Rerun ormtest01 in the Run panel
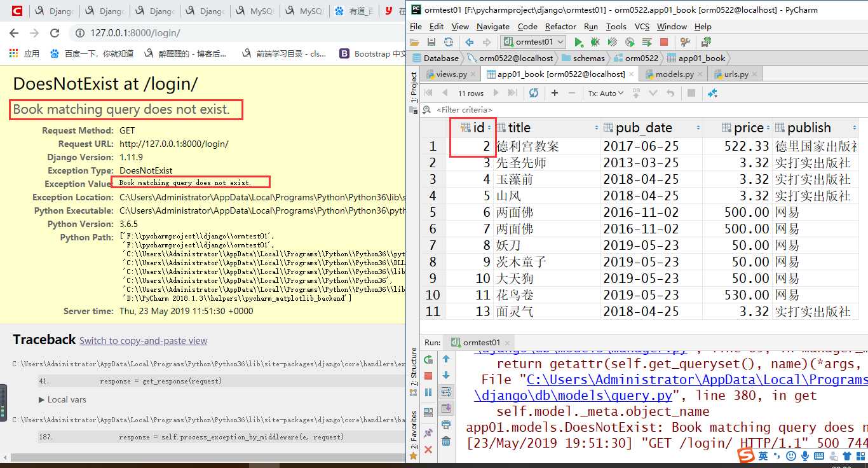This screenshot has height=468, width=868. 428,359
